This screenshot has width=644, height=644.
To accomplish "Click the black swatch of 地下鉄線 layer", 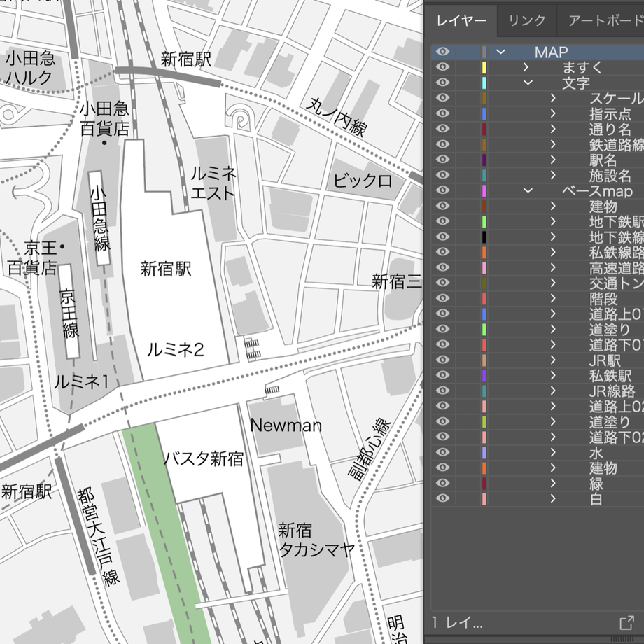I will pyautogui.click(x=484, y=237).
